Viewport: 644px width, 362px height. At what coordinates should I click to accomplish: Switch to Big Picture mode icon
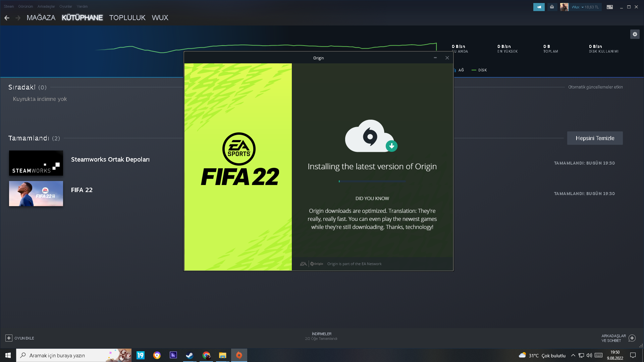[x=609, y=7]
